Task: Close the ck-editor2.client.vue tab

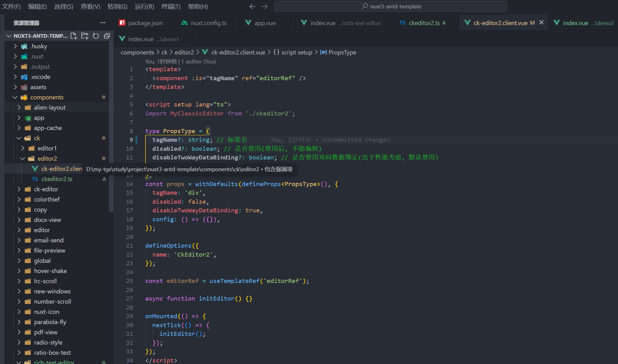Action: (x=542, y=23)
